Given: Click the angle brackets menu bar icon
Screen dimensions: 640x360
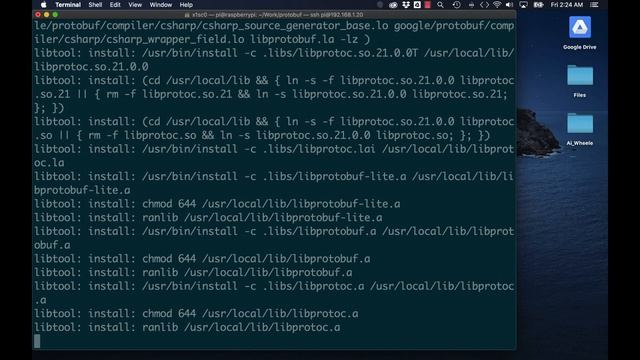Looking at the screenshot, I should 484,5.
